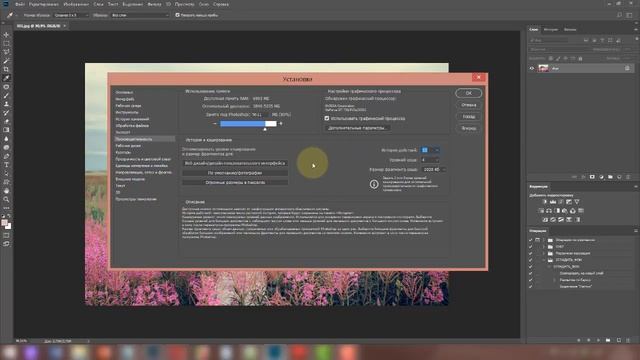
Task: Click the Отмена button
Action: click(x=469, y=105)
